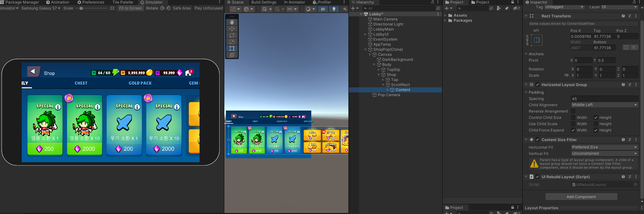Open Horizontal Layout Group preset icon
Image resolution: width=644 pixels, height=214 pixels.
point(630,85)
